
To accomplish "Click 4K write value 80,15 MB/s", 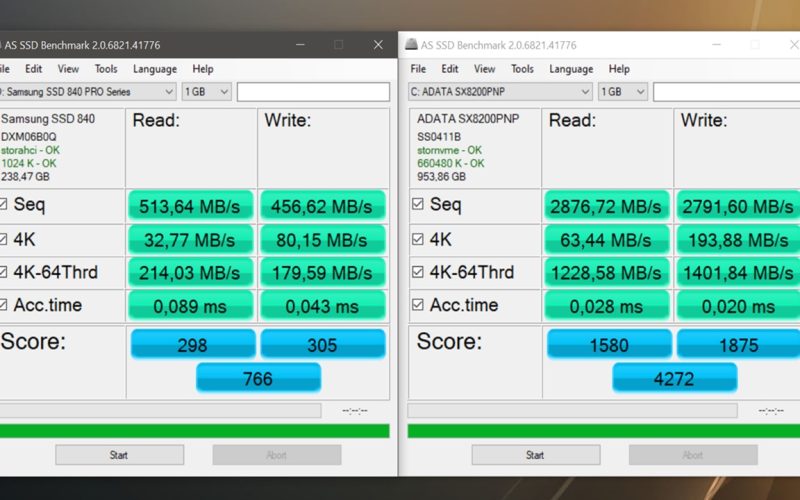I will 323,239.
